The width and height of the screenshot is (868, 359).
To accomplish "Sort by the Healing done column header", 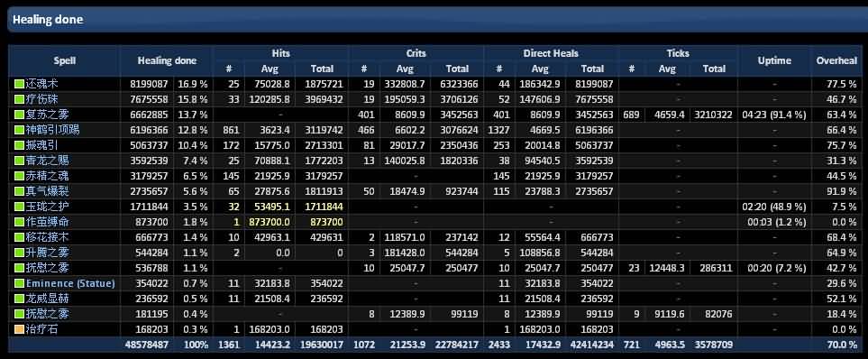I will [167, 61].
